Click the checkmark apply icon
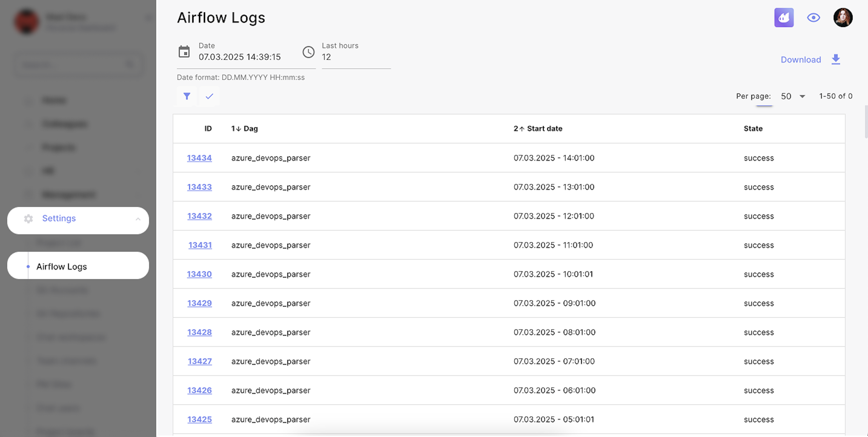 (x=209, y=96)
